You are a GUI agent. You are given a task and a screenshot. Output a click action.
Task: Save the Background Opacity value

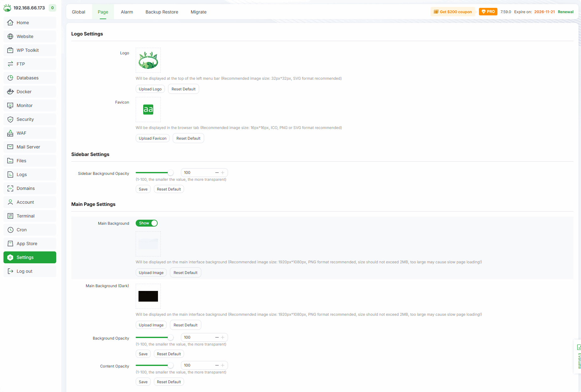pos(143,354)
